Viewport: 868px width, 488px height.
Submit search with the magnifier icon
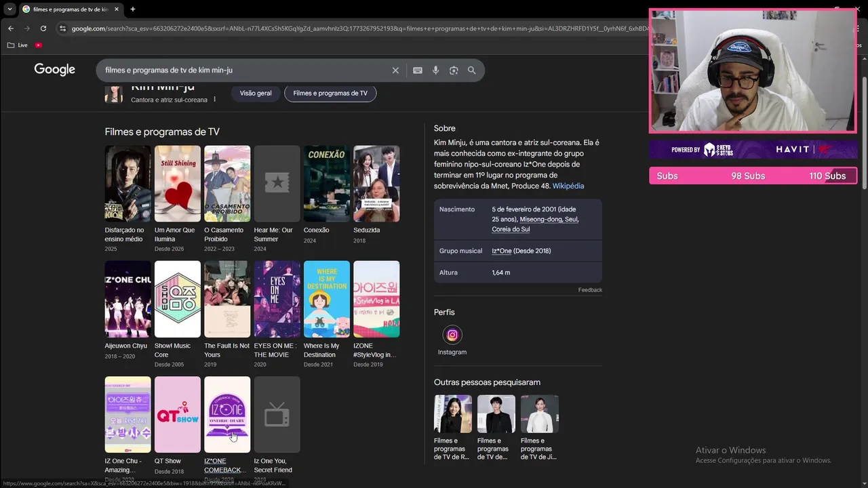coord(472,70)
